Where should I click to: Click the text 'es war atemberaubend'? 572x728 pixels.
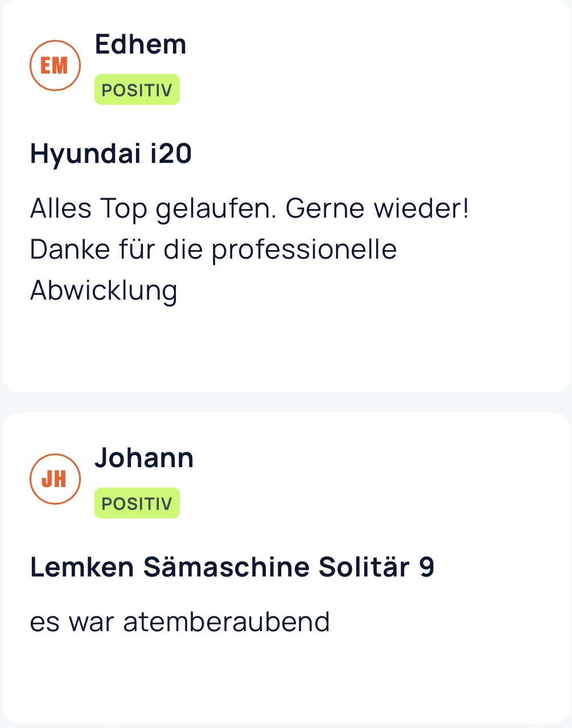point(179,621)
